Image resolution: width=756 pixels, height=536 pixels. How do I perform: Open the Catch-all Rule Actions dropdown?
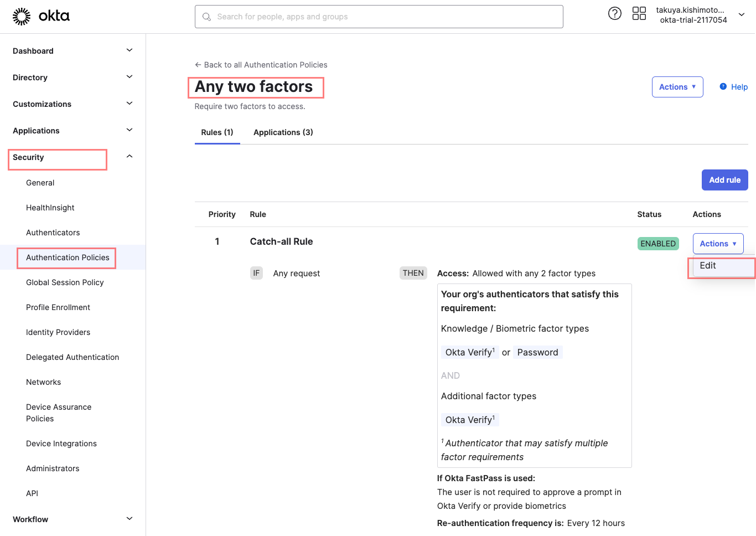click(x=717, y=244)
